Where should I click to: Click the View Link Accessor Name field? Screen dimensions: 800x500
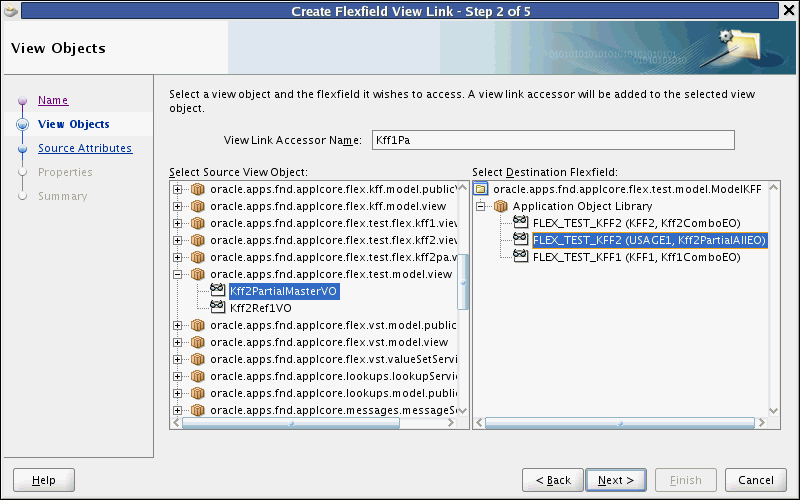point(553,140)
